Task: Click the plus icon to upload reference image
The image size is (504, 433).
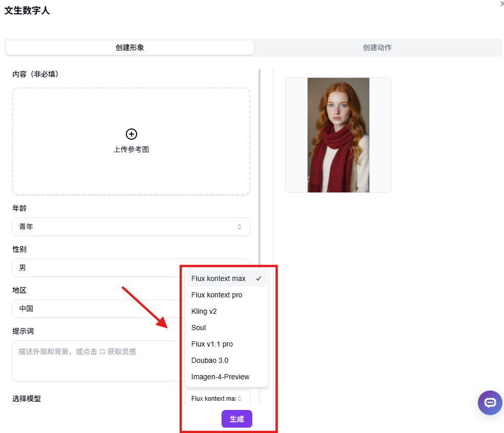Action: click(131, 134)
